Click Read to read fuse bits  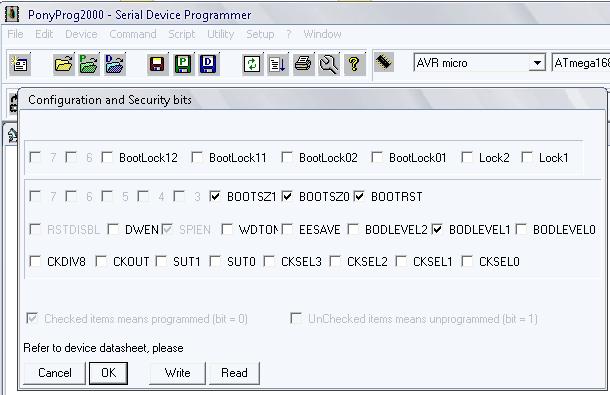[x=234, y=373]
